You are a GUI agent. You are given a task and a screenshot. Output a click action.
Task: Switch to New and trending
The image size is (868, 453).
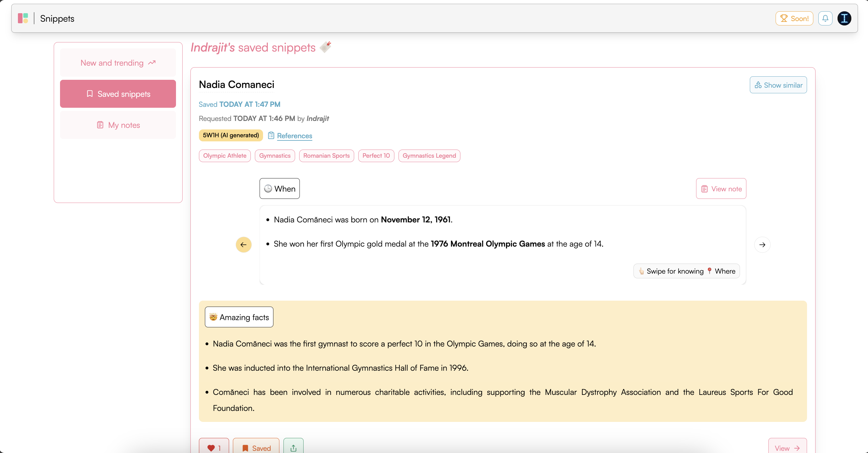[x=118, y=63]
